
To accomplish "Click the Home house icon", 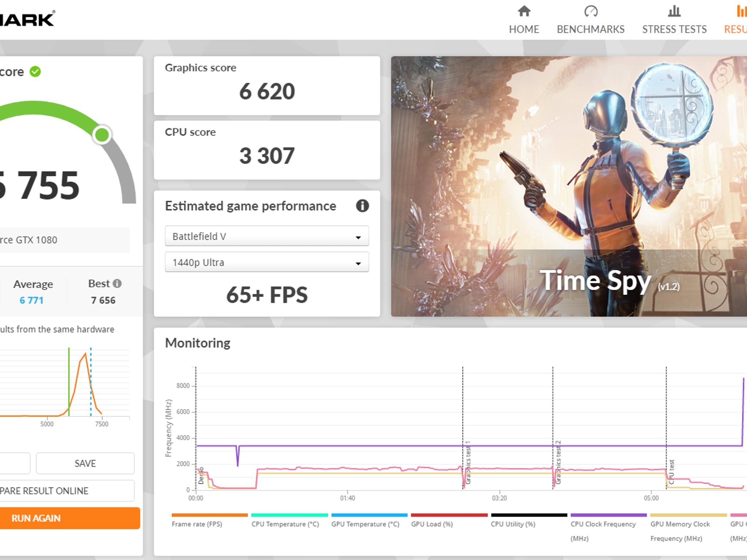I will click(x=524, y=11).
